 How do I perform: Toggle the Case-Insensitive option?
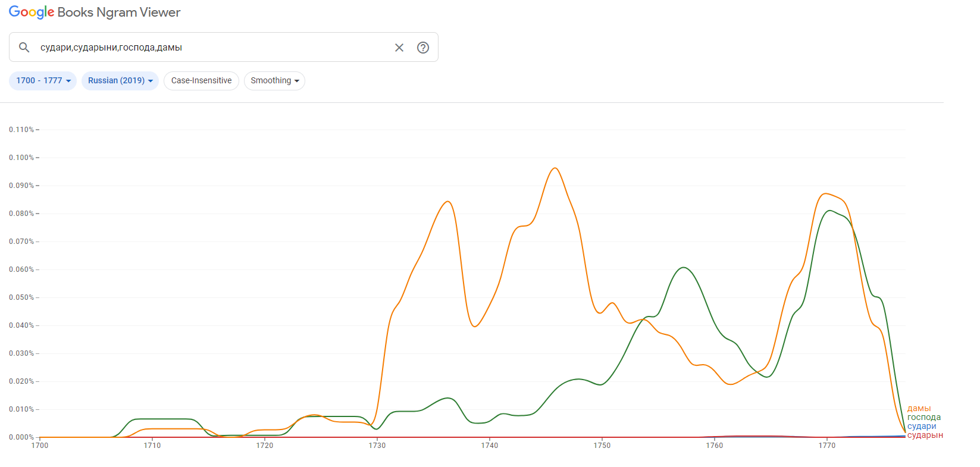201,81
